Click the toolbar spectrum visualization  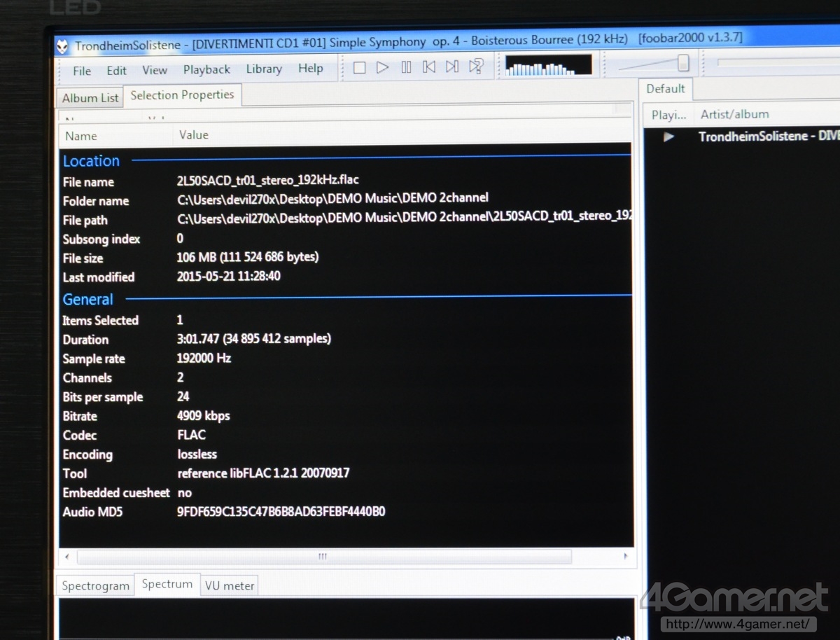click(548, 65)
